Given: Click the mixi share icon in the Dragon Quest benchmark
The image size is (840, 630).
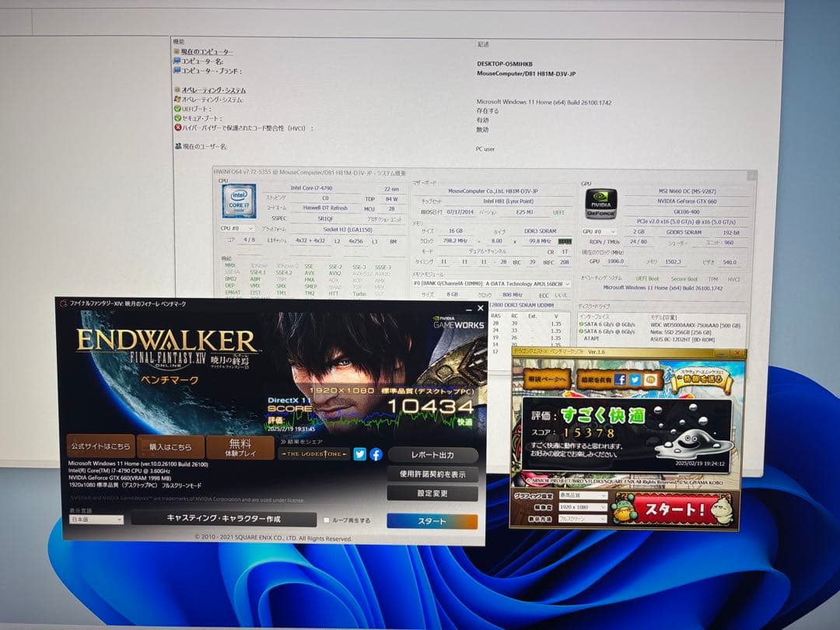Looking at the screenshot, I should (651, 380).
